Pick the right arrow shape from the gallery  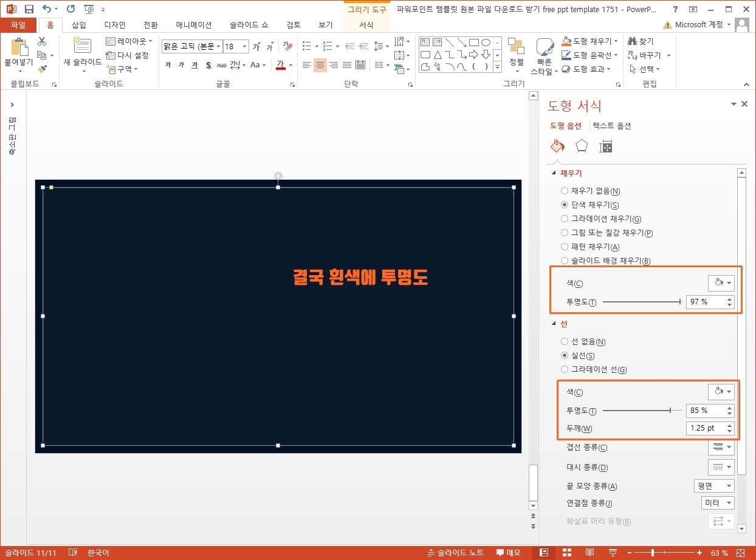tap(474, 54)
